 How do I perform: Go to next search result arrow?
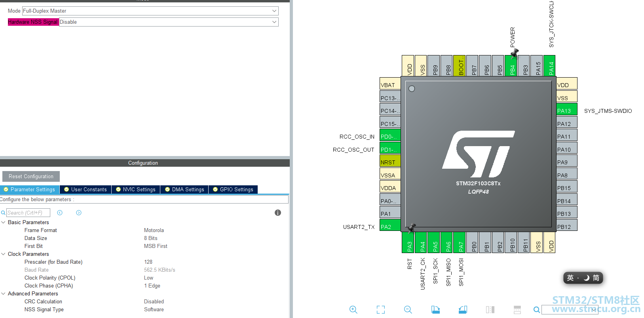coord(79,213)
